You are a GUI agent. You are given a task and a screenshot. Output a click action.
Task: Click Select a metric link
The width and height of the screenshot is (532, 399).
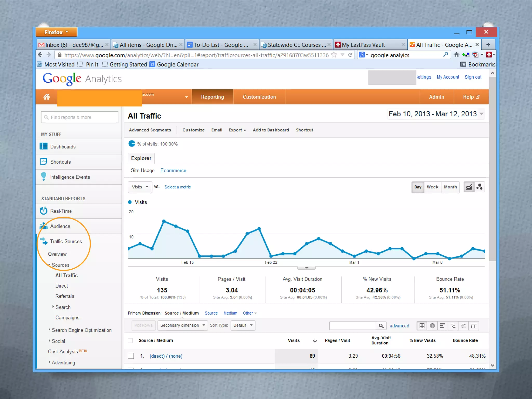coord(178,187)
